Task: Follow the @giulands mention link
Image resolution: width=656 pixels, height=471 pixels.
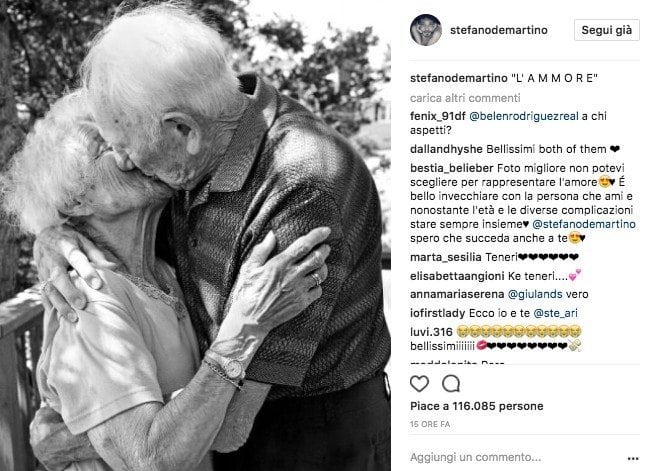Action: [x=535, y=294]
